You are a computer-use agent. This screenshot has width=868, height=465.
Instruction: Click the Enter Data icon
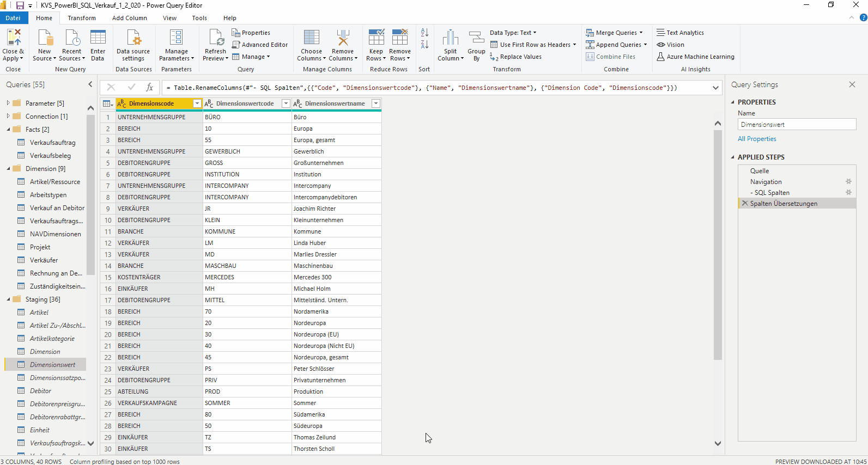[98, 38]
